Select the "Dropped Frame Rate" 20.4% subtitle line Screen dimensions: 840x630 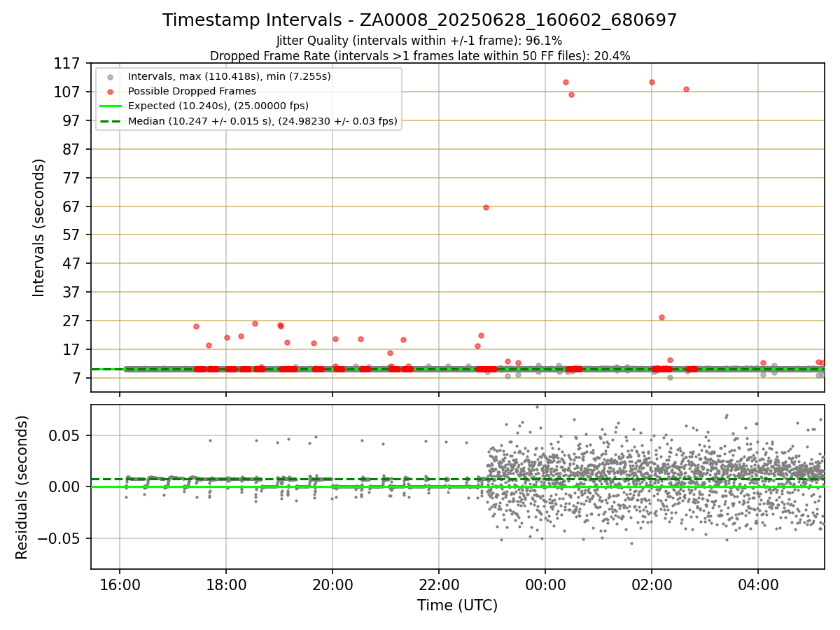tap(420, 56)
